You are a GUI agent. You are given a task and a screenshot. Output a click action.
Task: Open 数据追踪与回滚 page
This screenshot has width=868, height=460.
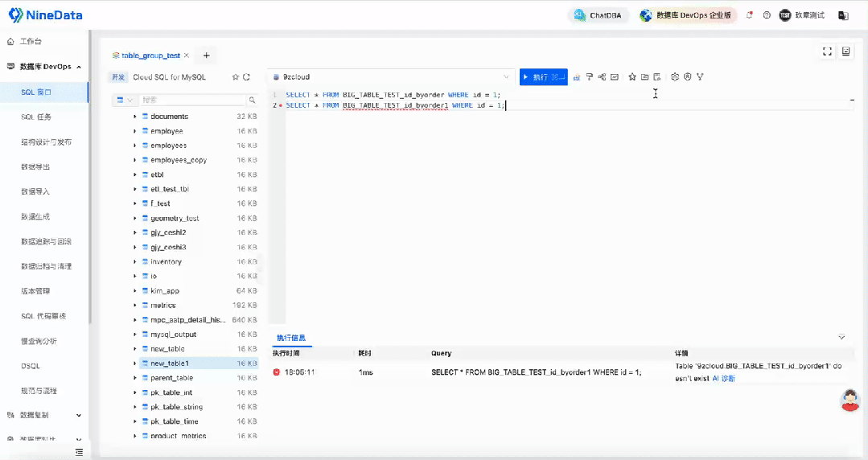[x=47, y=241]
